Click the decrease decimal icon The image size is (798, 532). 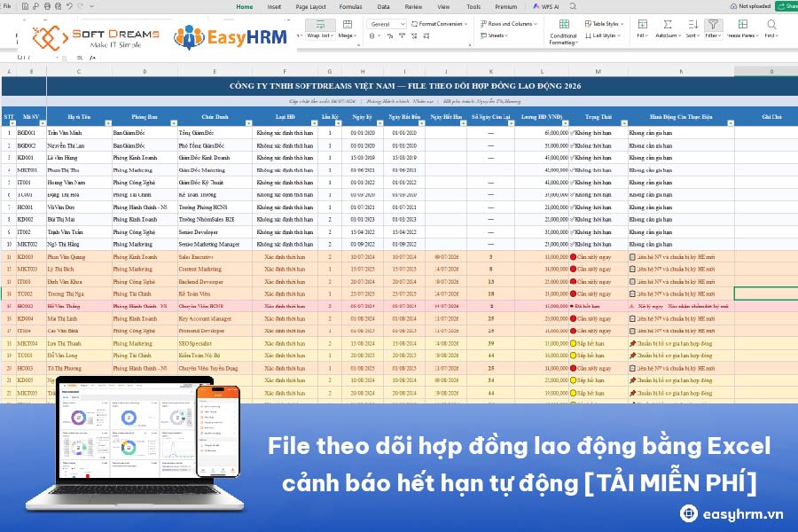pos(426,36)
